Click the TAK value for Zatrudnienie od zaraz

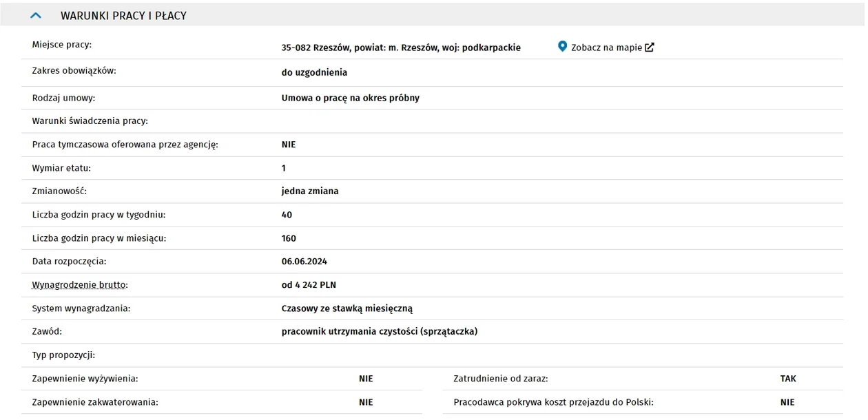point(788,379)
